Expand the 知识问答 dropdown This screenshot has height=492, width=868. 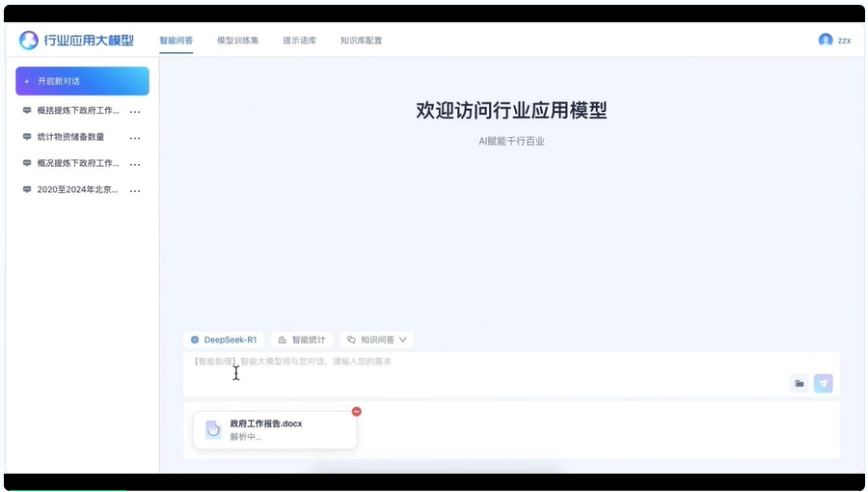point(377,340)
